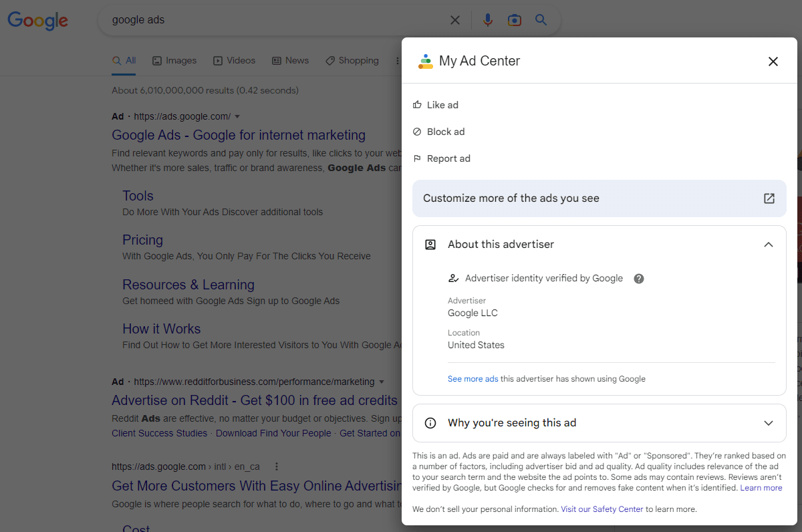Click the United States location text
Image resolution: width=802 pixels, height=532 pixels.
click(x=476, y=346)
